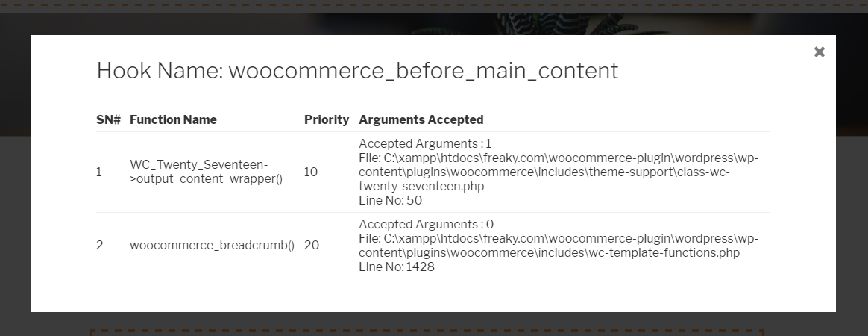Close the hook details modal
Image resolution: width=868 pixels, height=336 pixels.
point(820,52)
